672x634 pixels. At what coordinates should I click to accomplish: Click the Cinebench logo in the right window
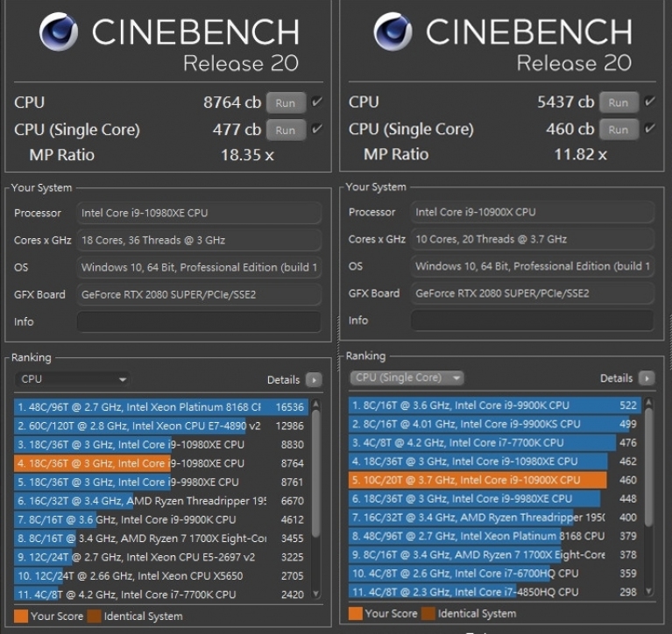[393, 32]
